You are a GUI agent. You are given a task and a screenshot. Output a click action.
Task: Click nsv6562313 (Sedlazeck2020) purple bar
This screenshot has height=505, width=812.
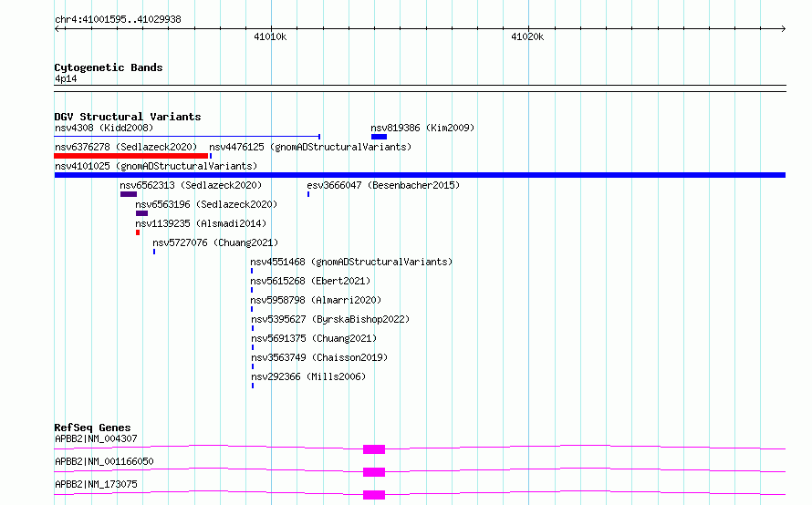(x=129, y=194)
